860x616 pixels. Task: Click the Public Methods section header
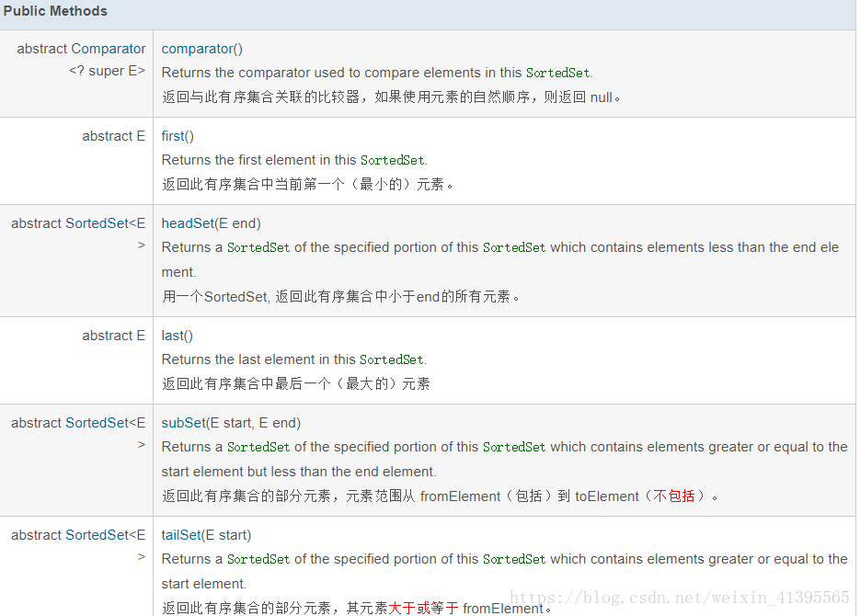pyautogui.click(x=55, y=11)
